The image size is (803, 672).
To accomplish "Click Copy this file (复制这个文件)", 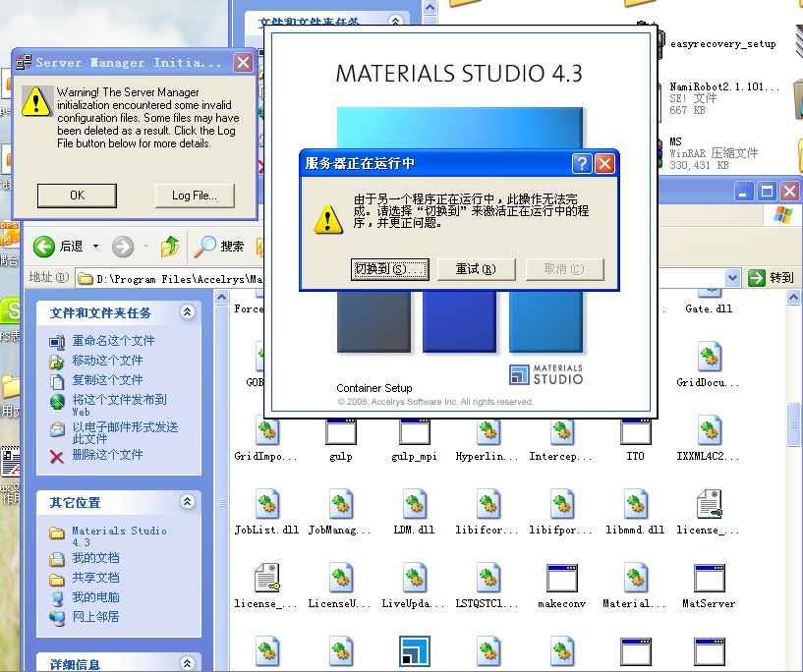I will [107, 380].
